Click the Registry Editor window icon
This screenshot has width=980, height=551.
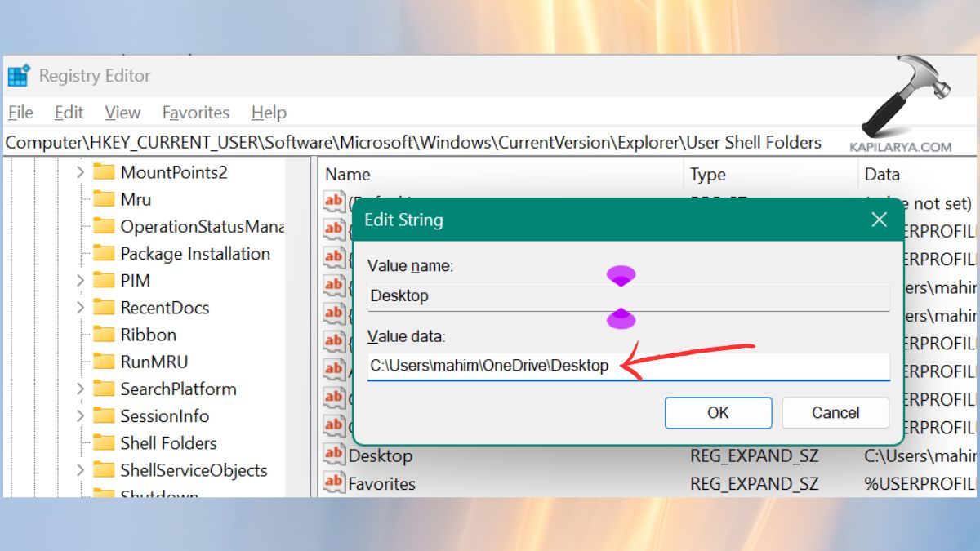coord(19,75)
